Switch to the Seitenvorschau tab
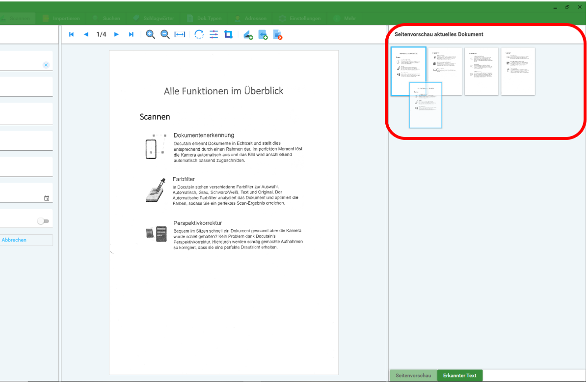The height and width of the screenshot is (382, 588). (413, 375)
